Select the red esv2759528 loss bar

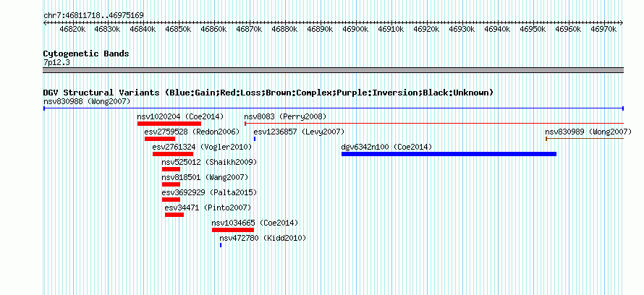160,139
